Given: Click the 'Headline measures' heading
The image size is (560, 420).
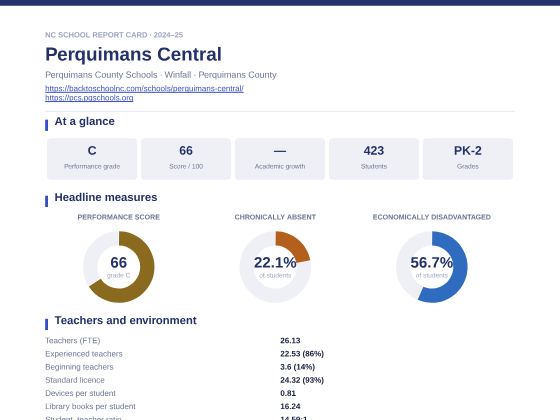Looking at the screenshot, I should pos(106,198).
